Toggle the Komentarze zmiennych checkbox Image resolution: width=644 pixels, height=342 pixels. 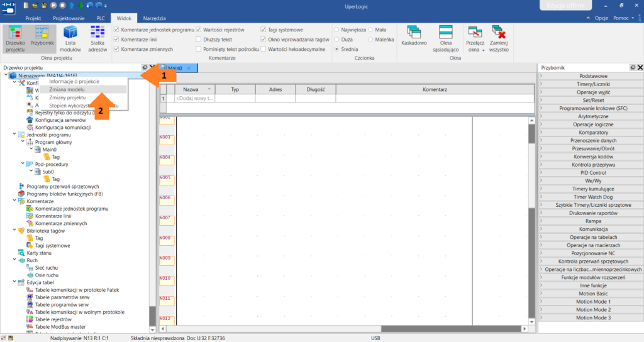click(116, 49)
